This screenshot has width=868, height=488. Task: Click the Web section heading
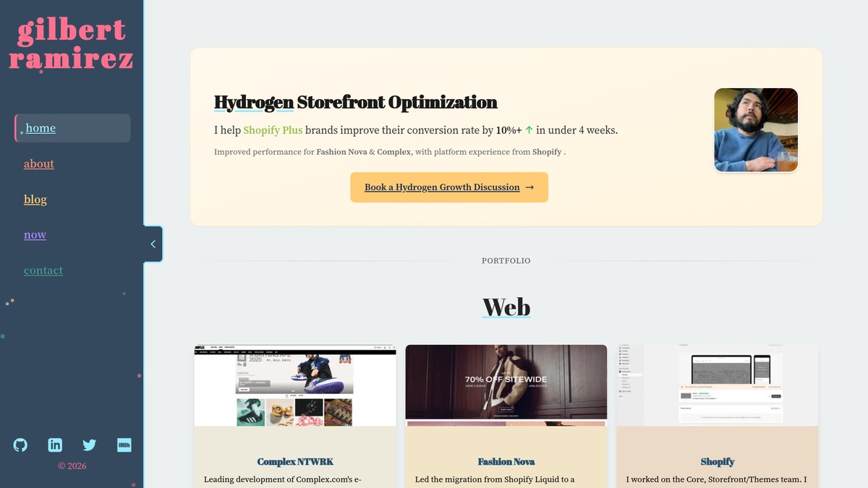point(506,307)
